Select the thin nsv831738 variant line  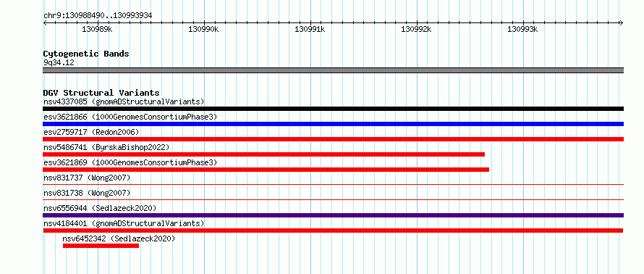click(x=333, y=200)
